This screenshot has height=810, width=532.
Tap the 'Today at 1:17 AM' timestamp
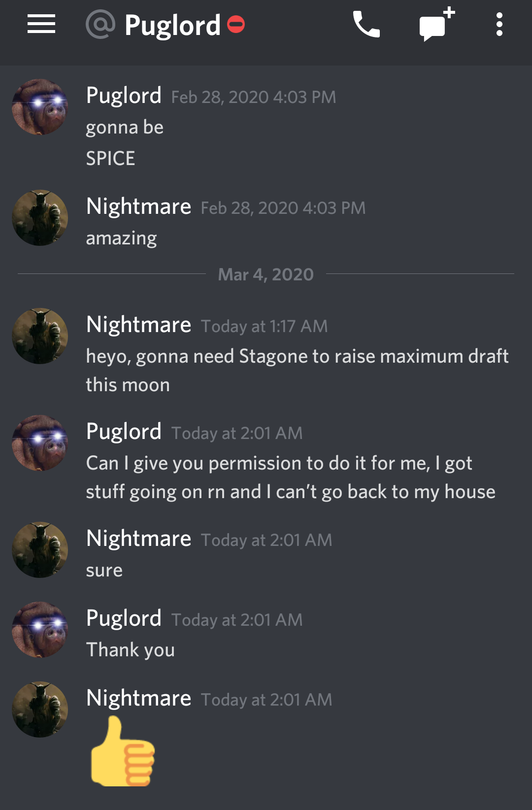point(264,326)
